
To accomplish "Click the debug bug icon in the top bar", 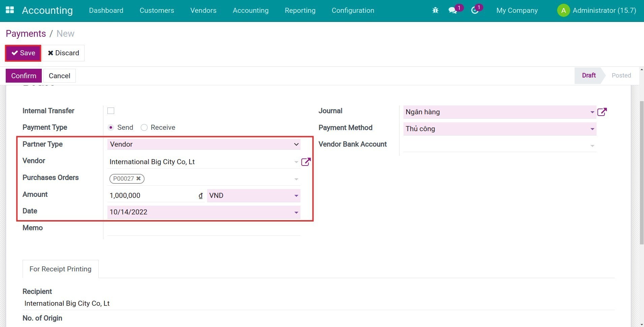I will click(435, 10).
